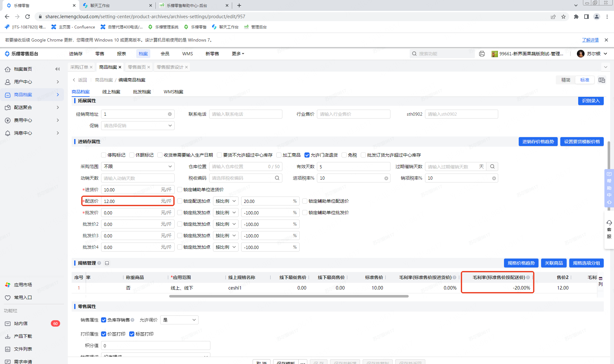Click the 进销存价格趋势 button

click(x=538, y=142)
